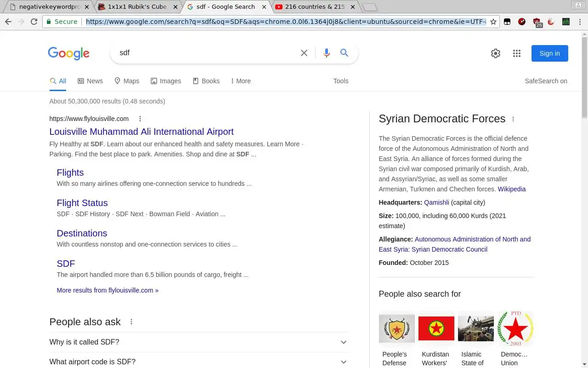Click the https://www.flylouisville.com URL text
This screenshot has height=368, width=588.
click(x=89, y=119)
